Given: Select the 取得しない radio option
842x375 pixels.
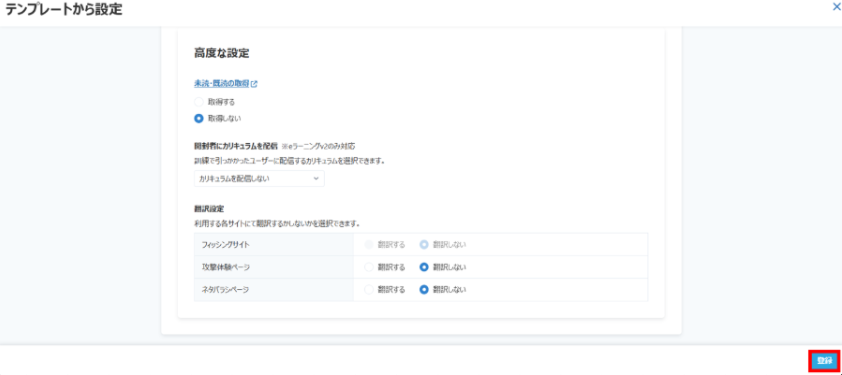Looking at the screenshot, I should (199, 118).
